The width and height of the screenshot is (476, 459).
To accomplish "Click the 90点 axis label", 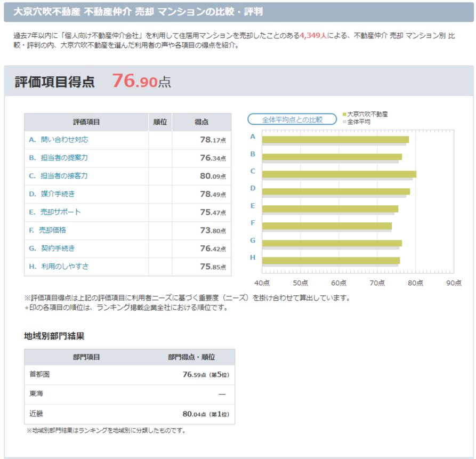I will (454, 283).
